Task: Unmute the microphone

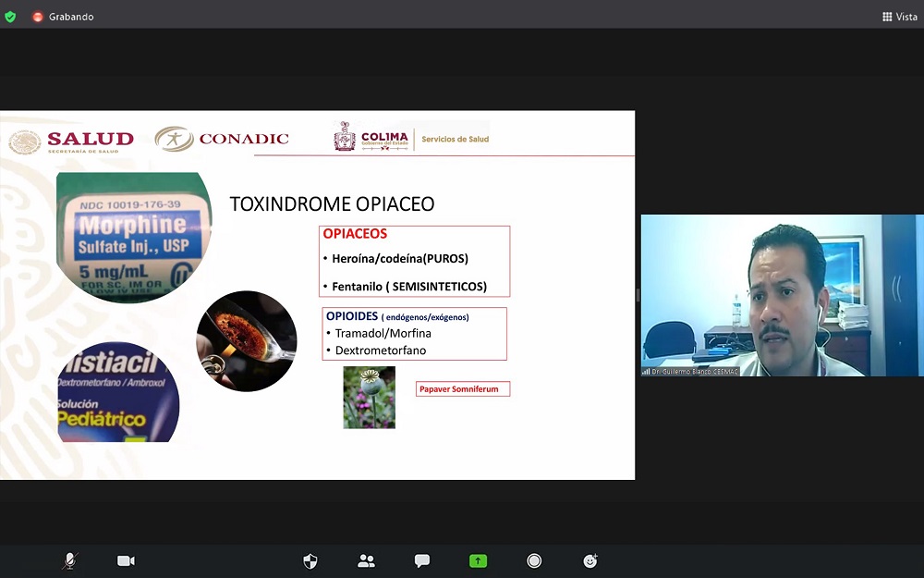Action: pos(69,560)
